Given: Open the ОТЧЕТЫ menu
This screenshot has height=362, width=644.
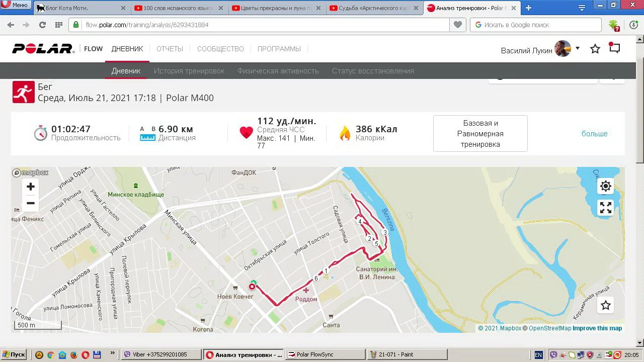Looking at the screenshot, I should [170, 49].
